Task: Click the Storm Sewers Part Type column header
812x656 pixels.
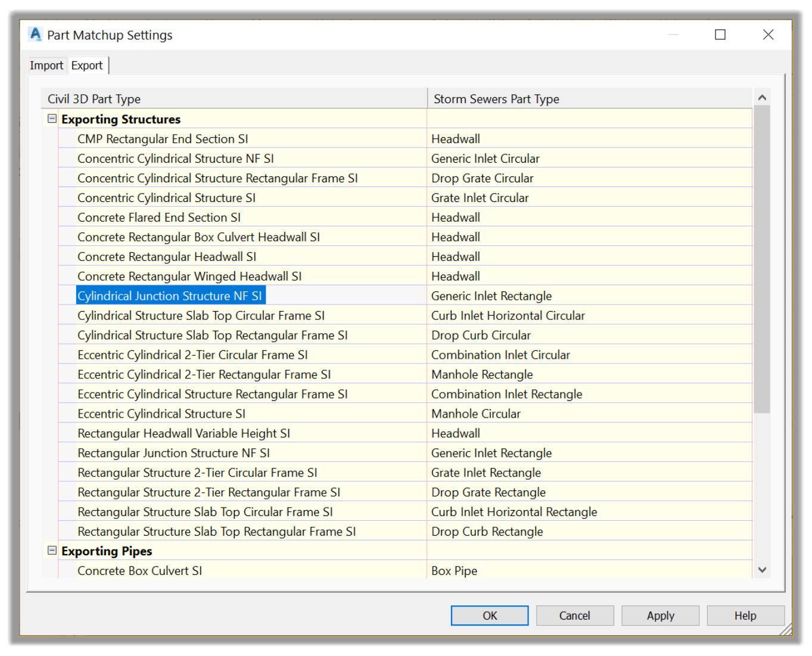Action: tap(590, 98)
